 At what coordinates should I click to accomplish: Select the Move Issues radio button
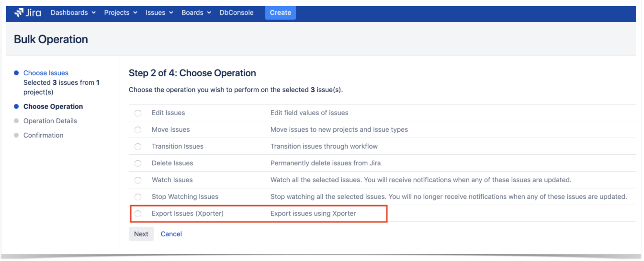point(138,130)
